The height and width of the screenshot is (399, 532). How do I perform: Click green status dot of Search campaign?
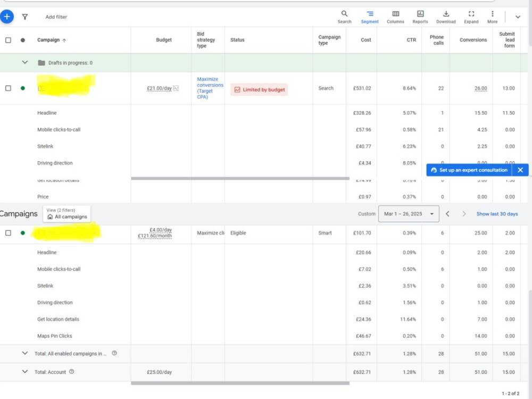click(x=23, y=88)
